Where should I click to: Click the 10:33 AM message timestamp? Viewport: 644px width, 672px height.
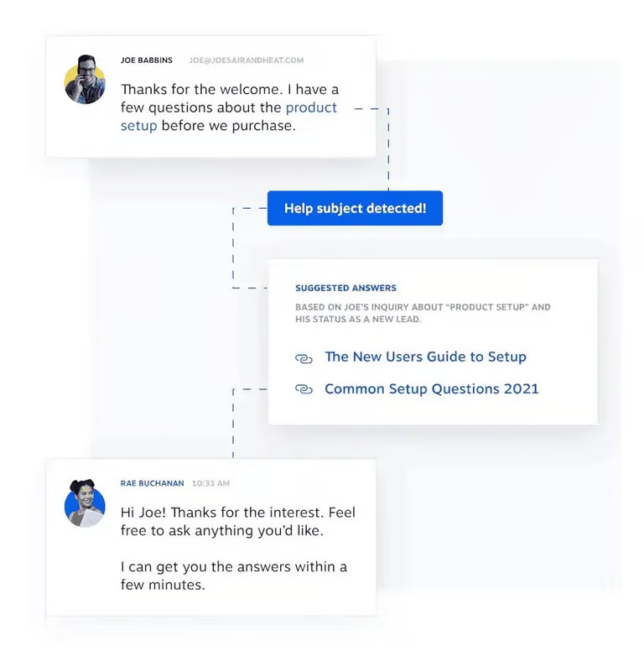point(210,483)
